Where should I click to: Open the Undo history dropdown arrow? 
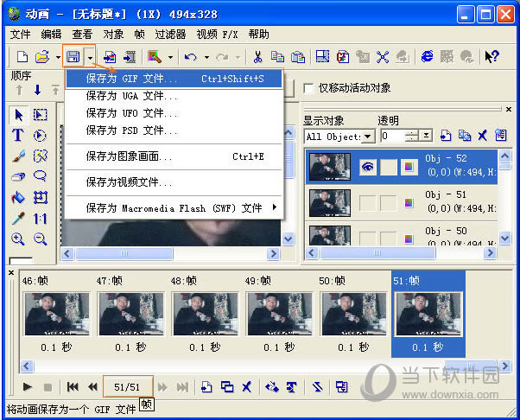[206, 58]
